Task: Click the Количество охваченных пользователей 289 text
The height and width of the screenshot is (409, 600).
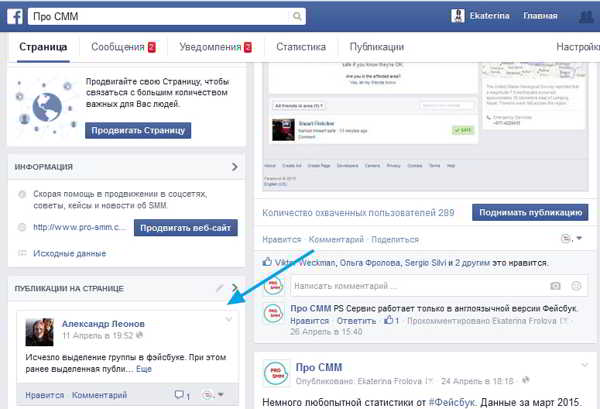Action: point(358,213)
